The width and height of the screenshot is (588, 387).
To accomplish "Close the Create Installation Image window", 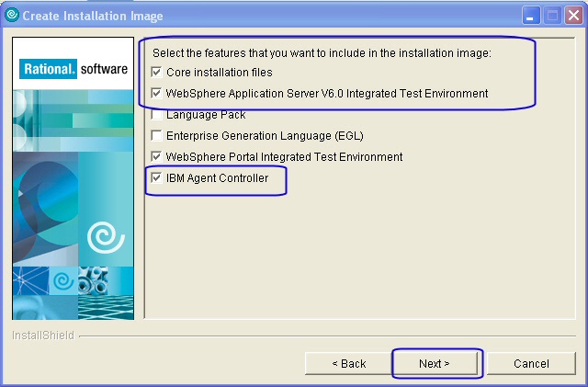I will point(573,16).
